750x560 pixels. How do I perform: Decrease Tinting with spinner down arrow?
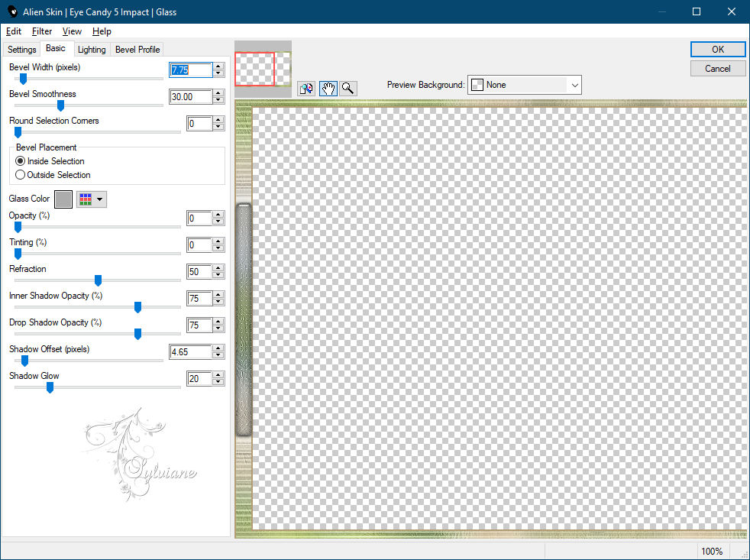tap(218, 249)
